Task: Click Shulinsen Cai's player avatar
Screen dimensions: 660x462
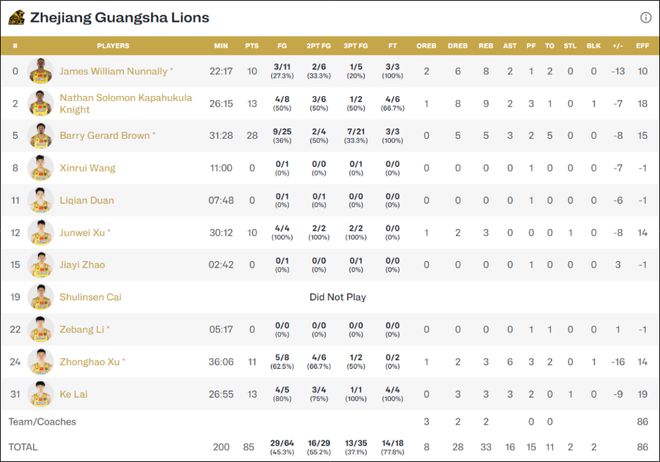Action: point(41,297)
